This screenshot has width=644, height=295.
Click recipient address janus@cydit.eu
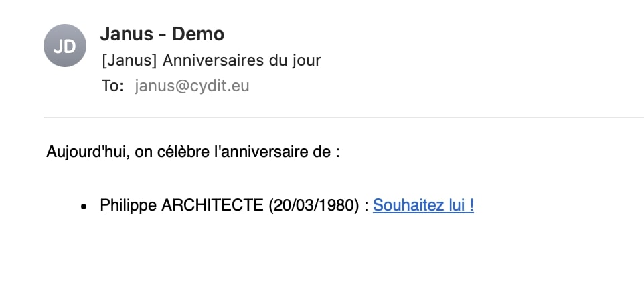192,86
